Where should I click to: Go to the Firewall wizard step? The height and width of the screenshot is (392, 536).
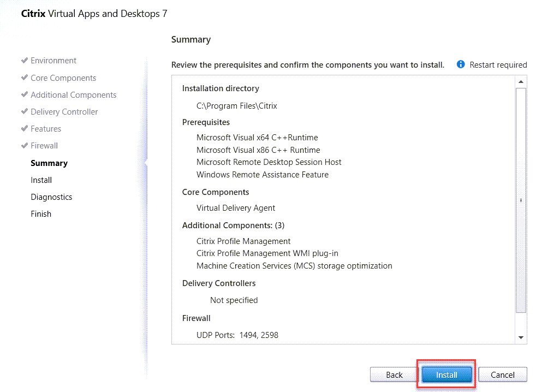pyautogui.click(x=44, y=146)
